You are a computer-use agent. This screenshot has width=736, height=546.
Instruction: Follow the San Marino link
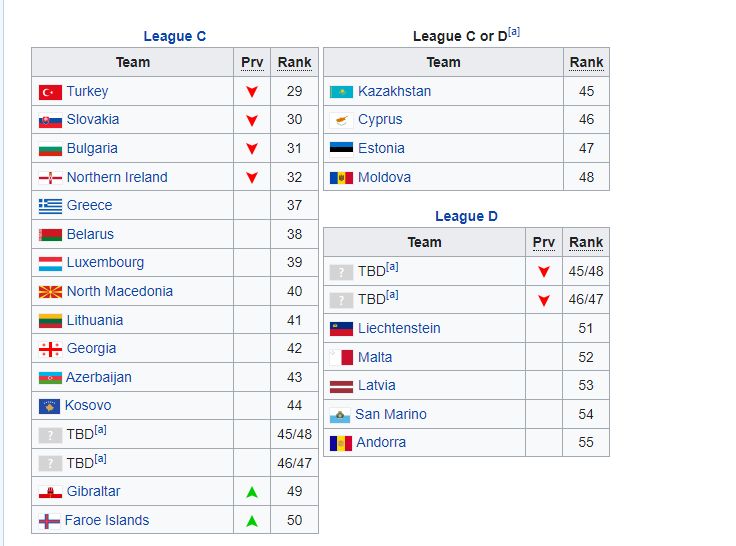391,414
